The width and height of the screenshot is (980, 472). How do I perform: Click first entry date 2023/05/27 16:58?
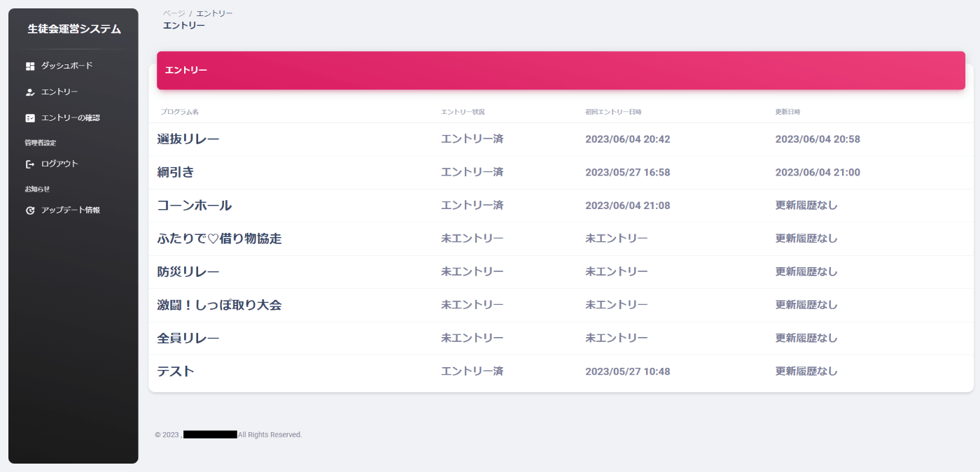click(x=628, y=172)
